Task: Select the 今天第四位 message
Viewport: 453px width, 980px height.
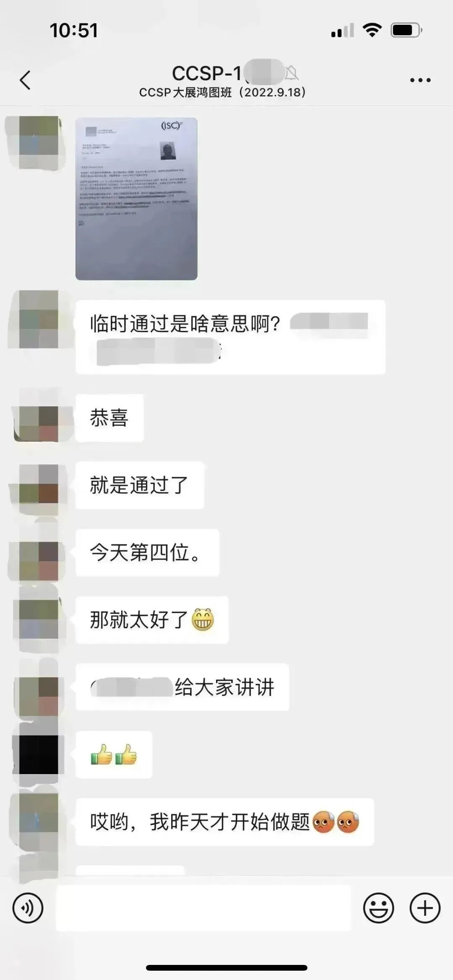Action: point(147,552)
